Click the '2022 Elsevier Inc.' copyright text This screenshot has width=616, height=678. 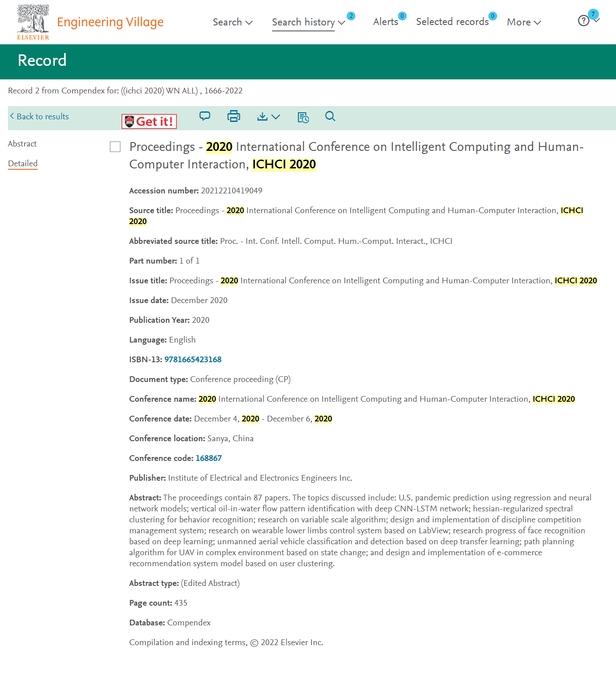(292, 642)
